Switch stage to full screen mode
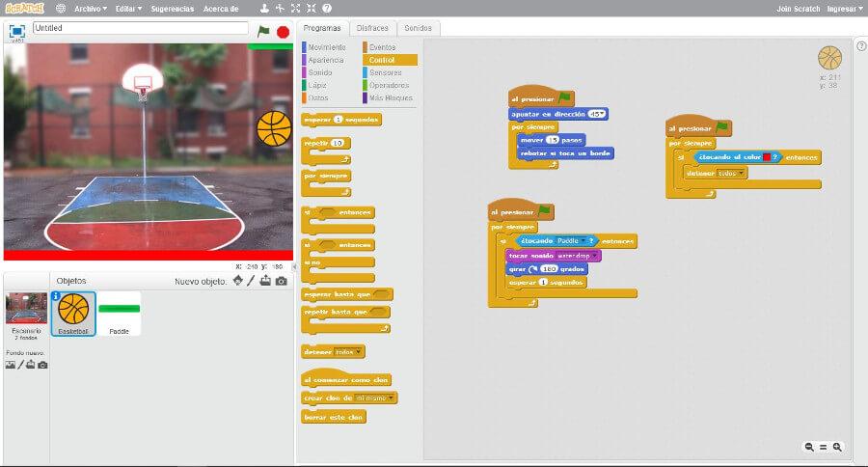Screen dimensions: 868x467 click(17, 32)
